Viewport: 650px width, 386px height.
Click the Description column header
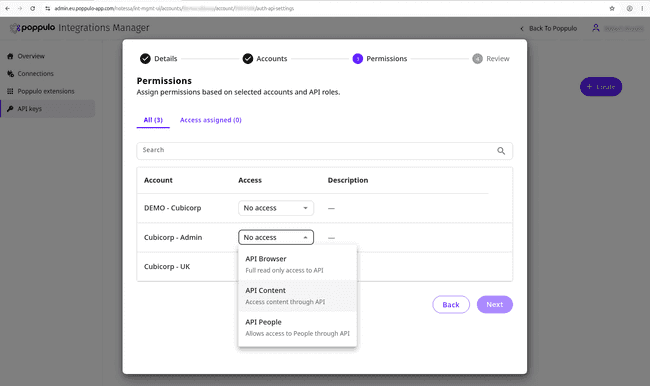click(x=348, y=180)
